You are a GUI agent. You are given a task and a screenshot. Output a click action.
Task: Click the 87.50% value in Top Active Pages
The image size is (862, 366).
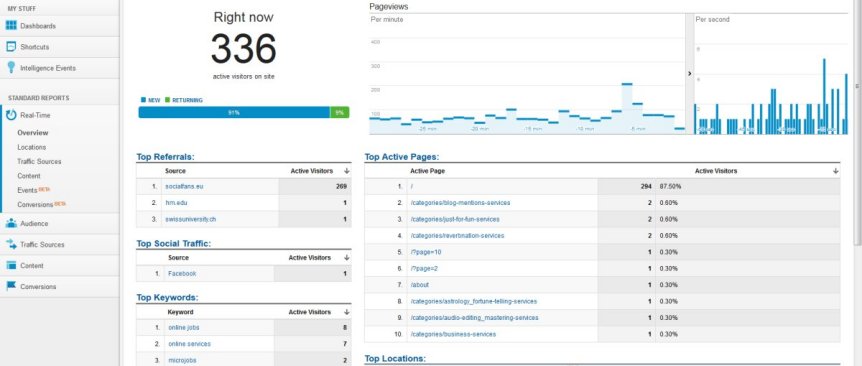click(670, 186)
